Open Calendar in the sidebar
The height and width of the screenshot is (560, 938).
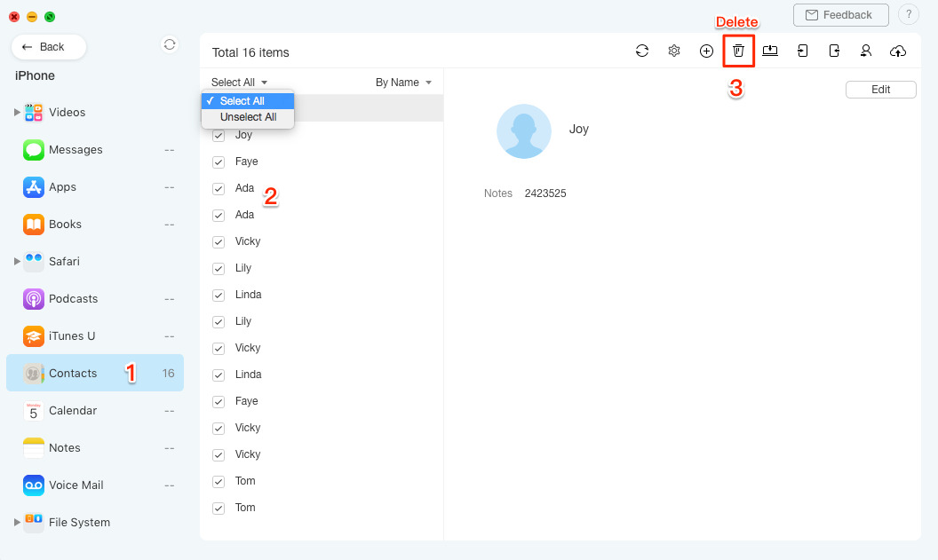tap(96, 411)
